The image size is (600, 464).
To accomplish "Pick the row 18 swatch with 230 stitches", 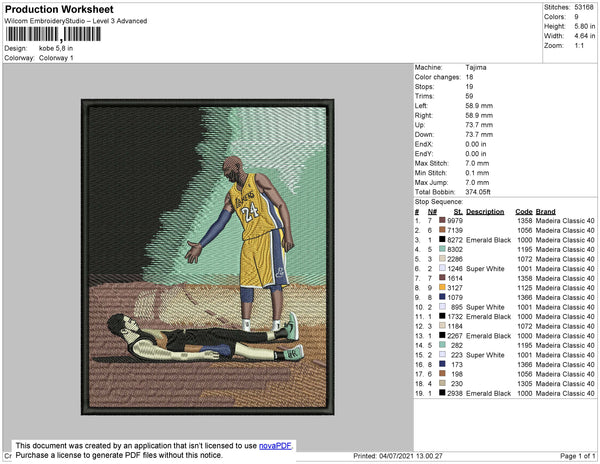I will (x=442, y=383).
